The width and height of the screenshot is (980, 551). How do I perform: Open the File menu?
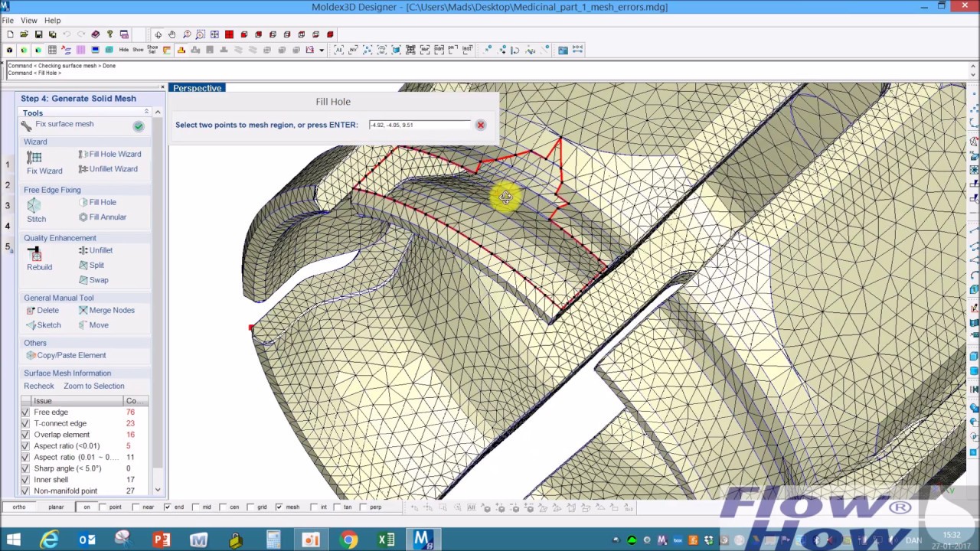pyautogui.click(x=8, y=21)
